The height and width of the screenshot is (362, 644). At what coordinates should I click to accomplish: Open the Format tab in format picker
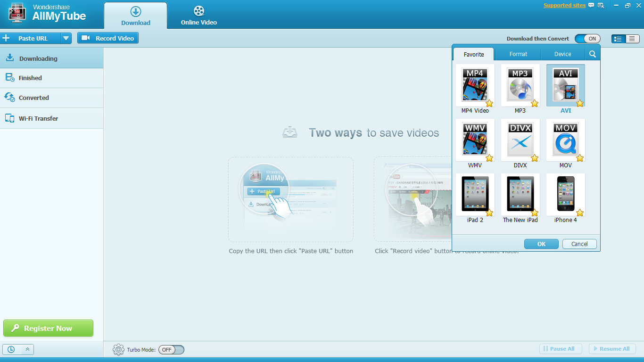[518, 54]
